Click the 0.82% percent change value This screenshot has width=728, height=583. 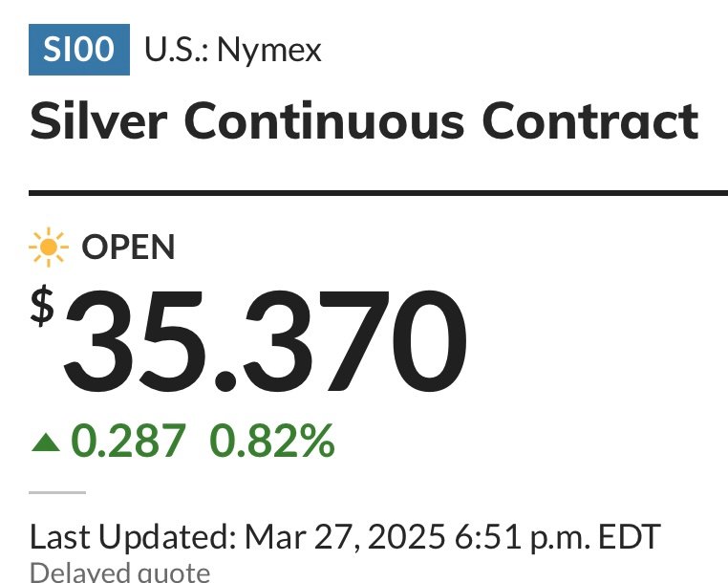(272, 441)
